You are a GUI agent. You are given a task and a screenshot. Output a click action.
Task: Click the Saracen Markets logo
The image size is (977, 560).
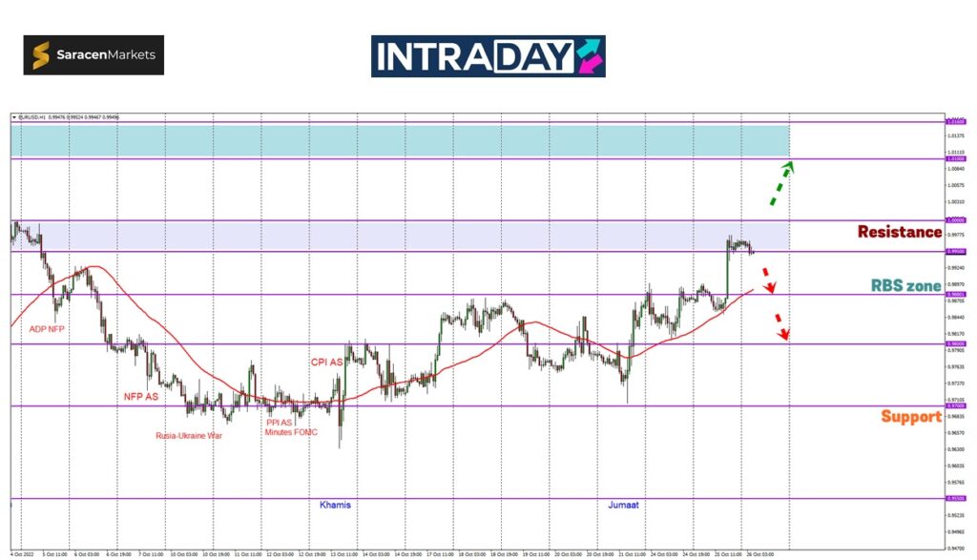pos(94,55)
